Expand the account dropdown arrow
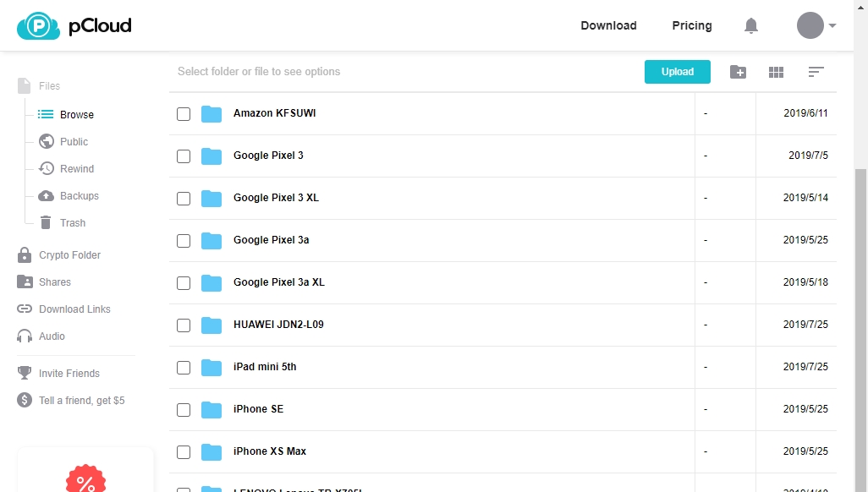868x492 pixels. [x=832, y=25]
